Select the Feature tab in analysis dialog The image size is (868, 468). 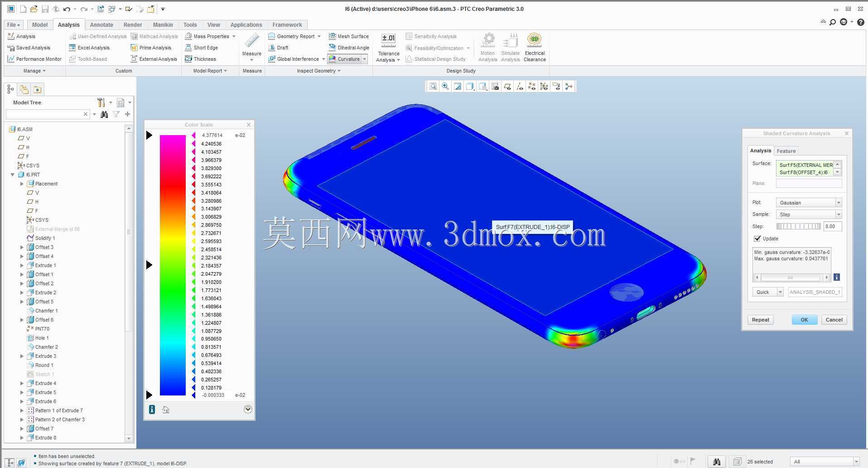pyautogui.click(x=786, y=151)
